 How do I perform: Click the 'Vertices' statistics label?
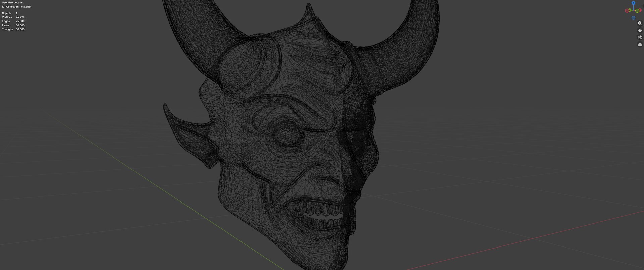(x=7, y=17)
